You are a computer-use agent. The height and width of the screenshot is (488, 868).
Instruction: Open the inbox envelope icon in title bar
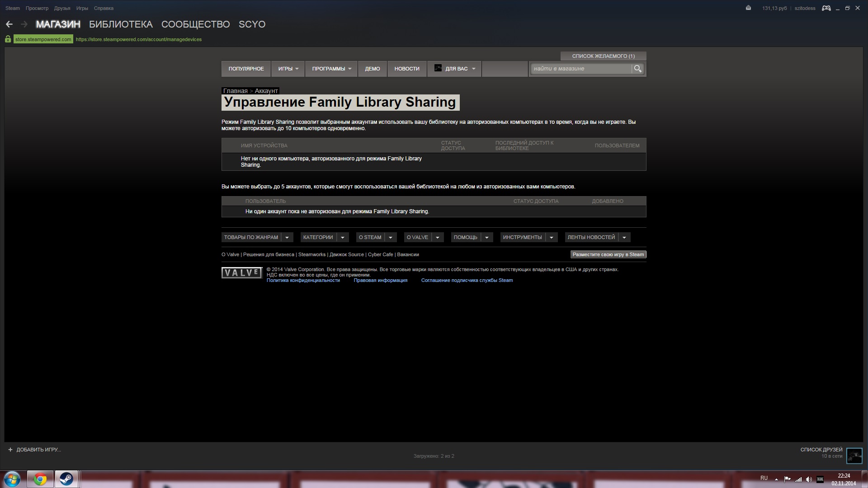coord(748,8)
